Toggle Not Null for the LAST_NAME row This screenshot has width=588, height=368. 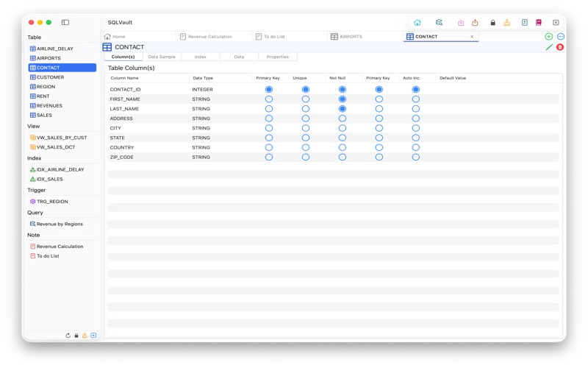pos(342,109)
